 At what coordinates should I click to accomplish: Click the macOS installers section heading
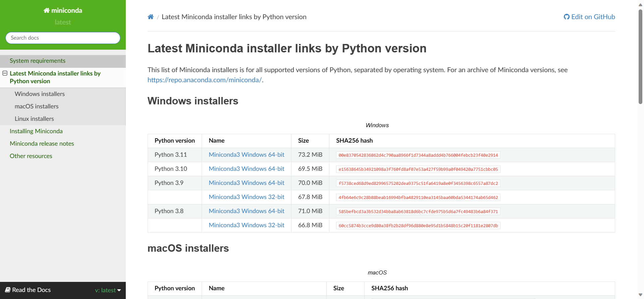coord(188,248)
